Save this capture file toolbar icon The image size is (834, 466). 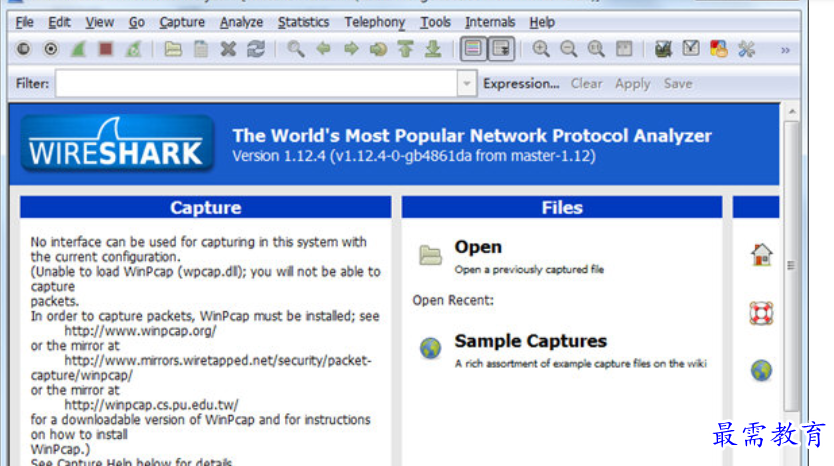click(201, 49)
